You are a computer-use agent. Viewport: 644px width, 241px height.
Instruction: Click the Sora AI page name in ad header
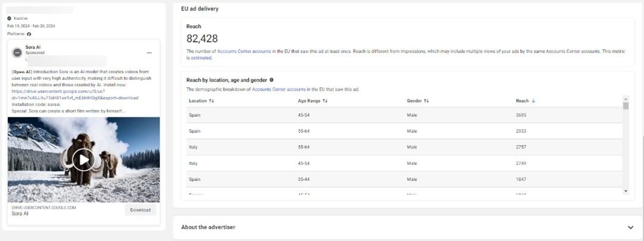coord(33,47)
